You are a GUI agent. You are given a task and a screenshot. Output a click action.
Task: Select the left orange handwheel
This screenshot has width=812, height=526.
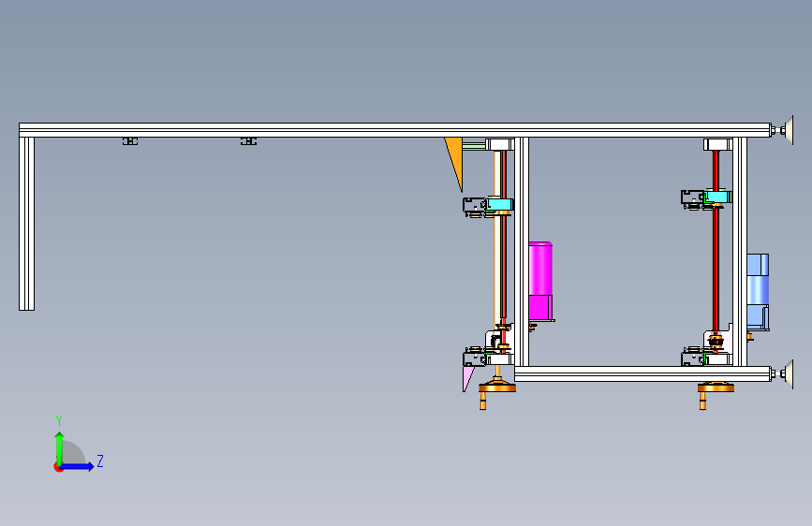point(497,387)
